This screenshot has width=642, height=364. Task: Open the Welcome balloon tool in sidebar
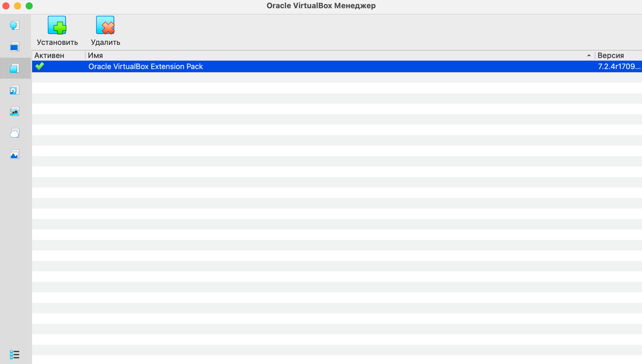14,25
